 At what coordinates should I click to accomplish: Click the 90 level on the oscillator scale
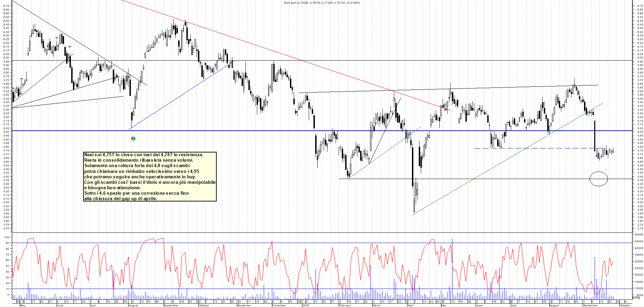[x=8, y=243]
